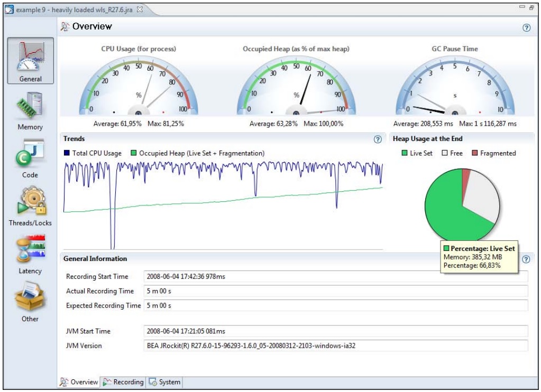Minimize the editor view
Image resolution: width=541 pixels, height=392 pixels.
click(x=522, y=7)
